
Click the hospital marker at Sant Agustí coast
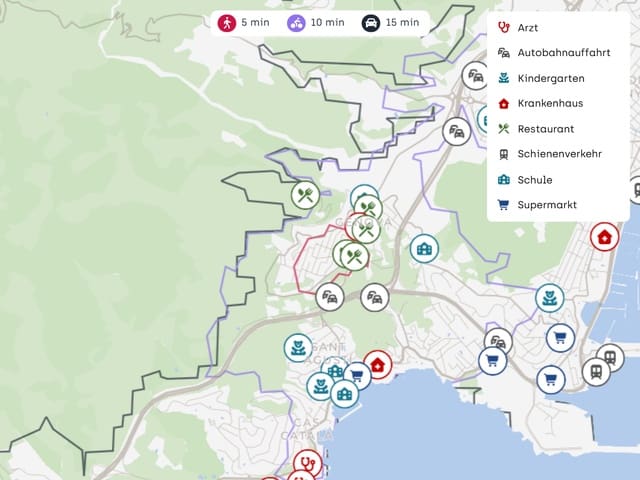pyautogui.click(x=378, y=364)
